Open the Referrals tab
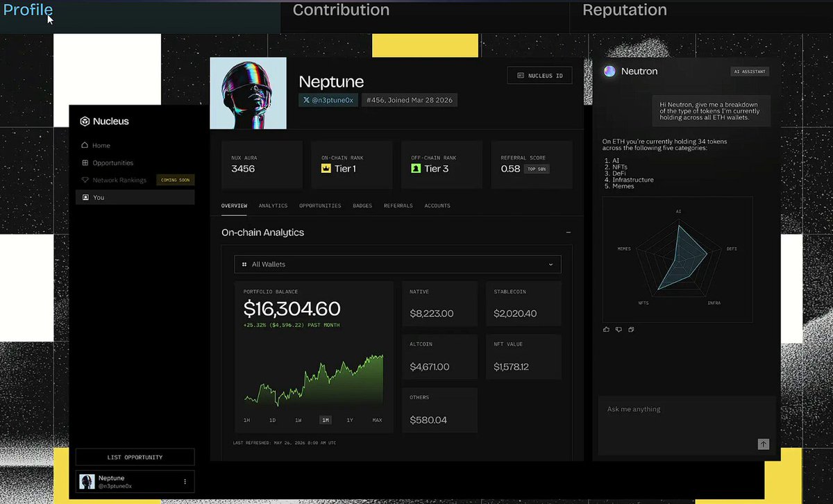The width and height of the screenshot is (833, 504). [398, 206]
